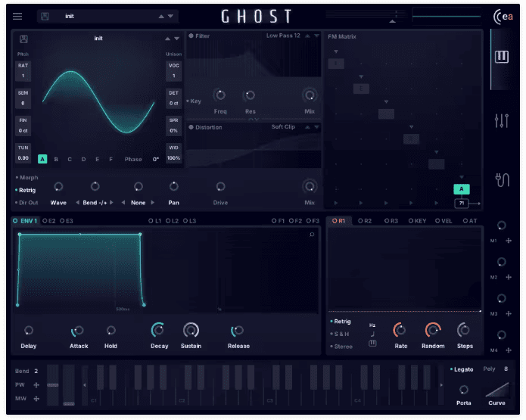526x420 pixels.
Task: Select Hz rate mode
Action: pyautogui.click(x=372, y=325)
